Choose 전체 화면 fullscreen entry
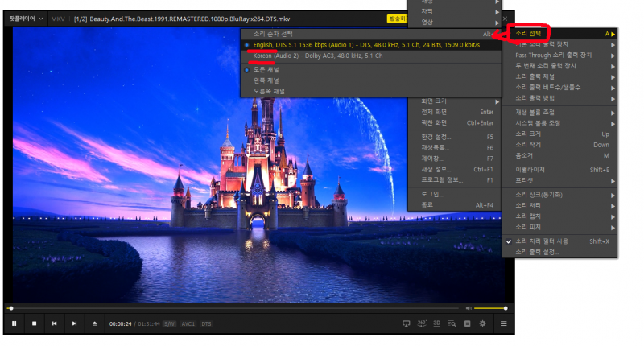Screen dimensions: 644x346 (x=454, y=112)
